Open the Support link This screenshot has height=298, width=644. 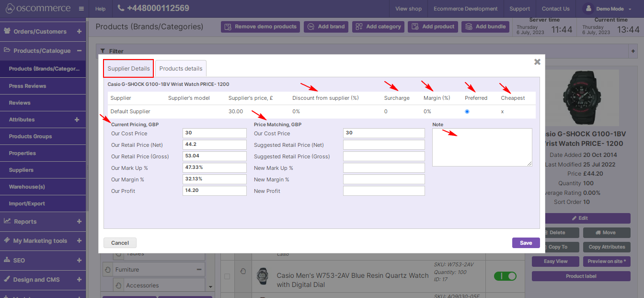(x=519, y=9)
